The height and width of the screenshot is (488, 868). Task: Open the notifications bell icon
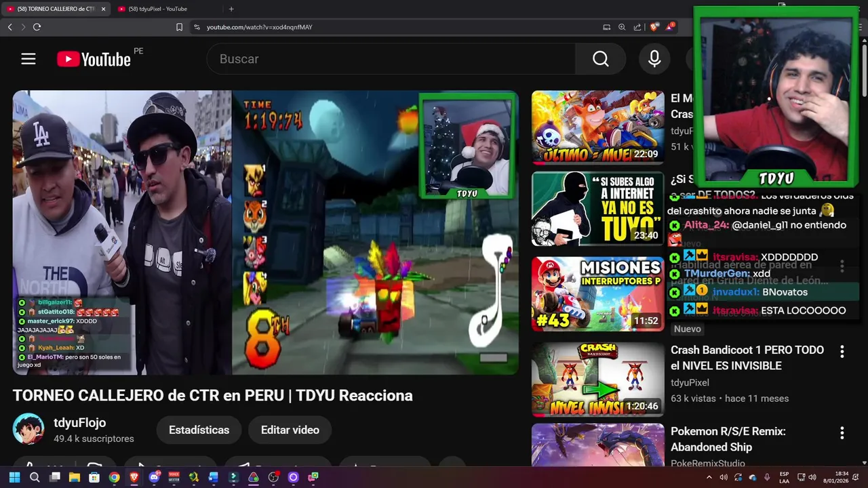(856, 477)
